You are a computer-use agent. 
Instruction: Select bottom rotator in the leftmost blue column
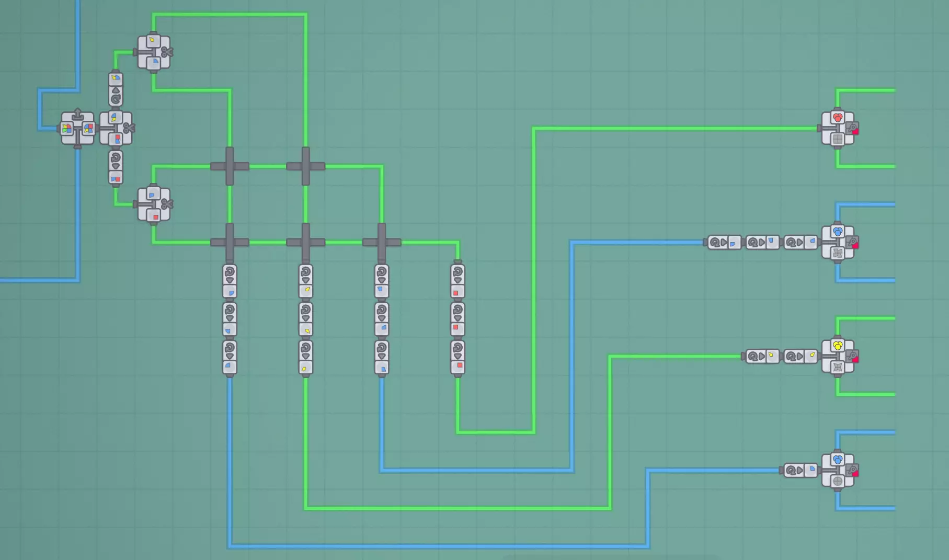230,357
